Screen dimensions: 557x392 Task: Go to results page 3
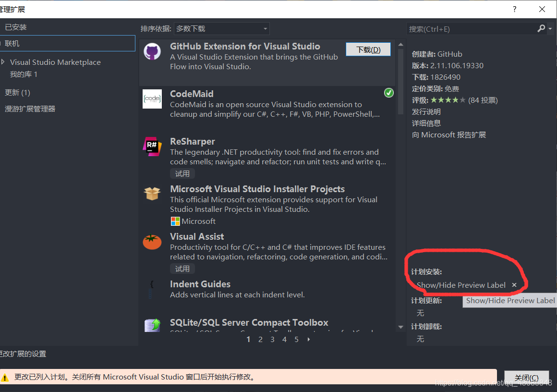pyautogui.click(x=272, y=340)
